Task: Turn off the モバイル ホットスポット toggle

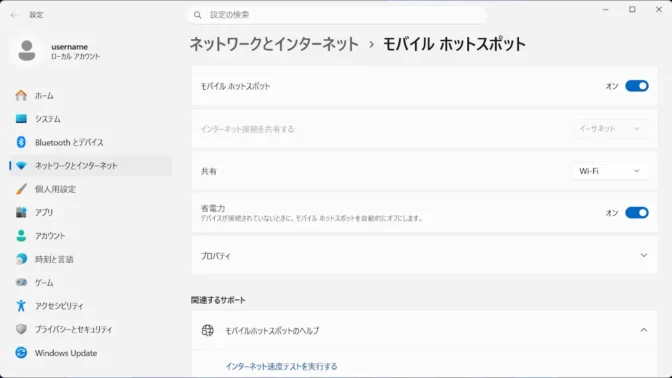Action: [x=636, y=86]
